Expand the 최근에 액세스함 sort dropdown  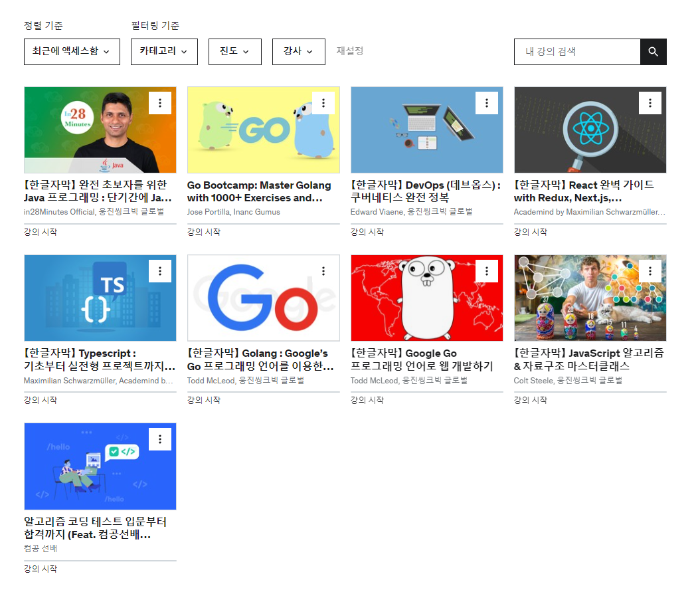pos(72,52)
